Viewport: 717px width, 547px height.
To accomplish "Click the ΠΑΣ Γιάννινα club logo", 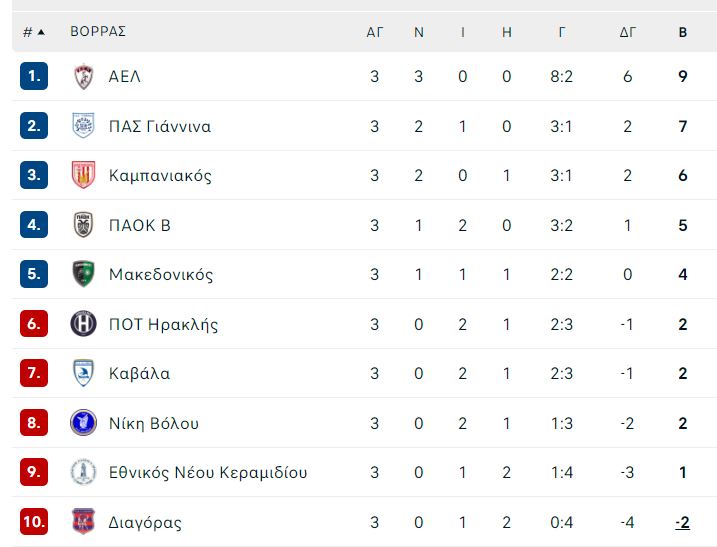I will click(84, 125).
